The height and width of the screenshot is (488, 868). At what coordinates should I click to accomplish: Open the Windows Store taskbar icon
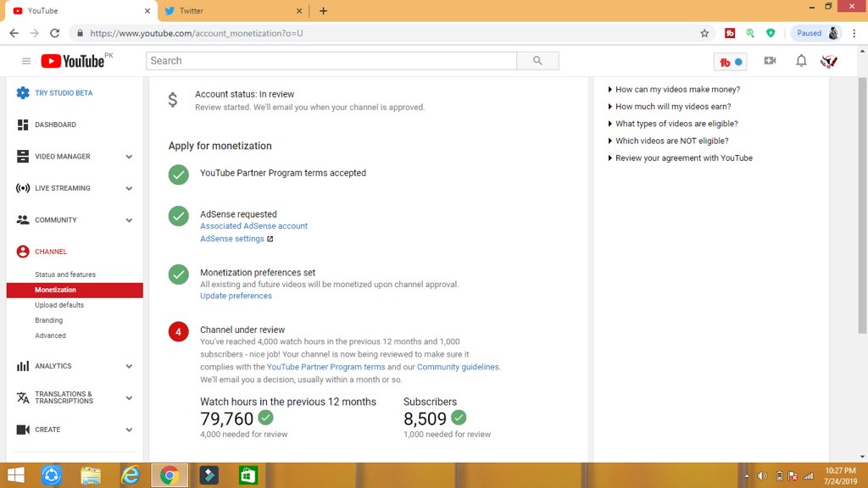pyautogui.click(x=248, y=475)
